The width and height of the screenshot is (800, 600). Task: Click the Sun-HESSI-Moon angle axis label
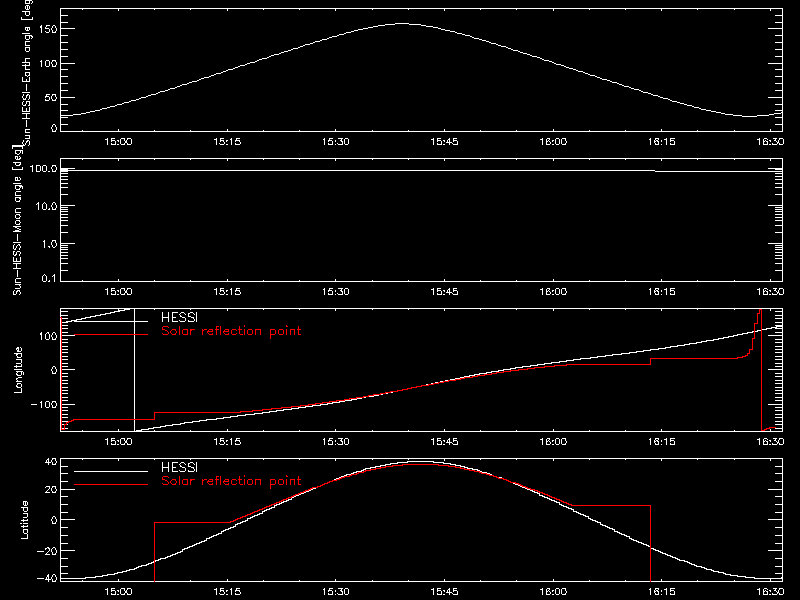coord(17,220)
